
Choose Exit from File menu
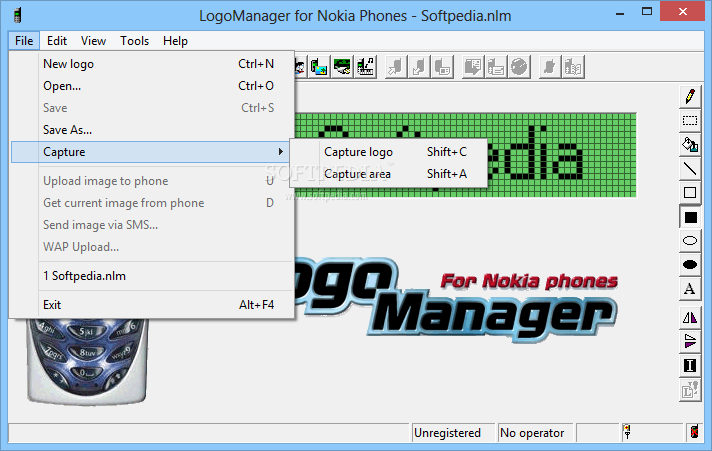[x=152, y=305]
